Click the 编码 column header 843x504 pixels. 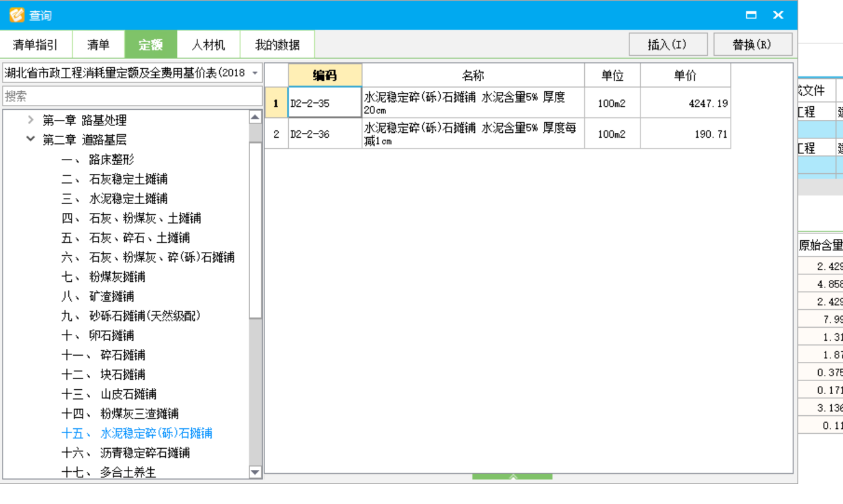(325, 76)
